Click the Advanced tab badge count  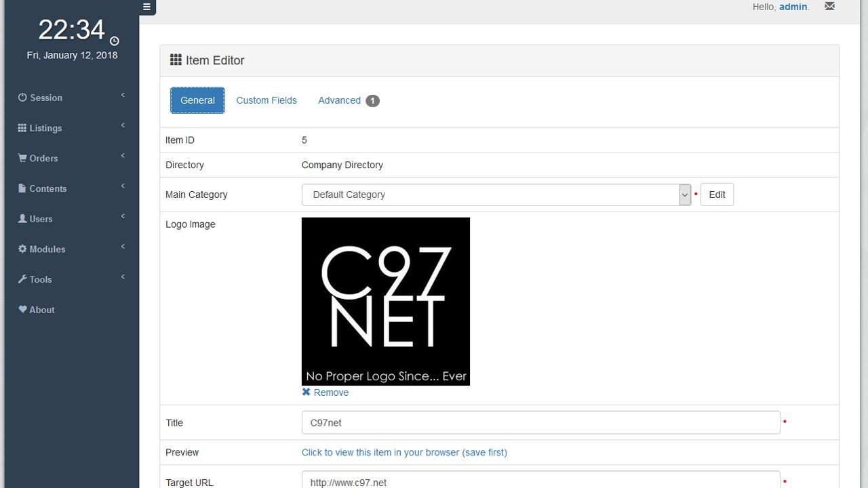point(372,101)
